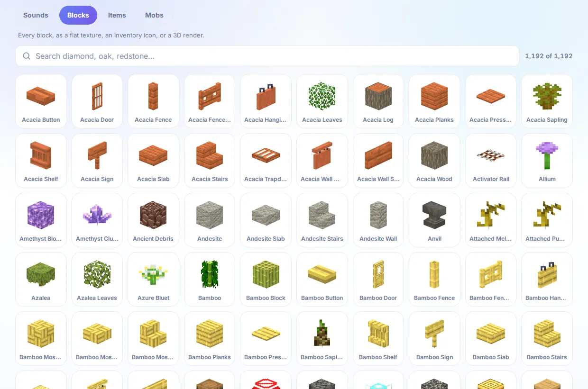Select the Blocks tab

[x=78, y=15]
